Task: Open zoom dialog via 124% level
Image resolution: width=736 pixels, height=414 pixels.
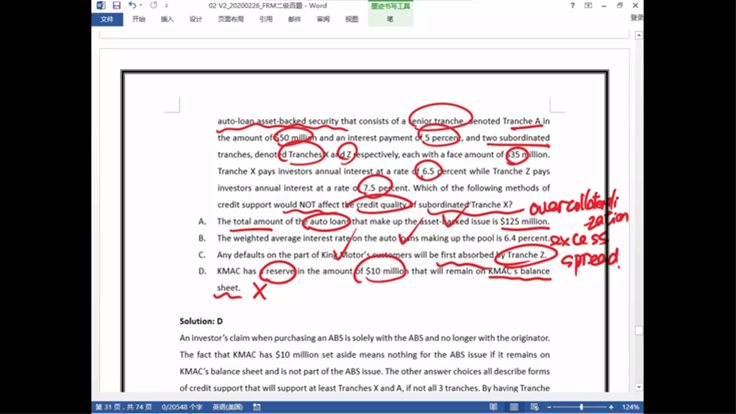Action: click(x=630, y=407)
